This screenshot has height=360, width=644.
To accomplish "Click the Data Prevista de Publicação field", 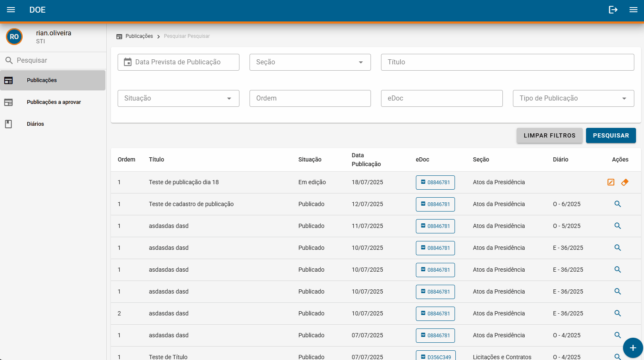I will coord(179,62).
